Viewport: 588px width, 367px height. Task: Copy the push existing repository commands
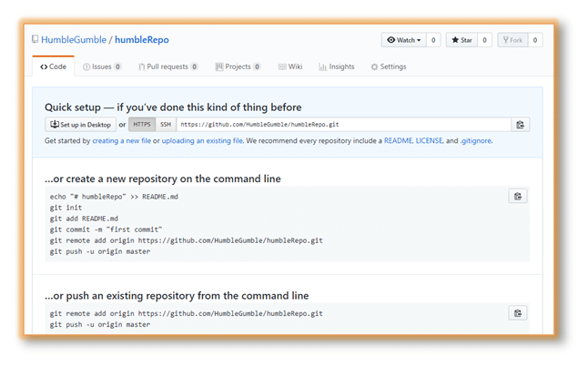click(518, 313)
